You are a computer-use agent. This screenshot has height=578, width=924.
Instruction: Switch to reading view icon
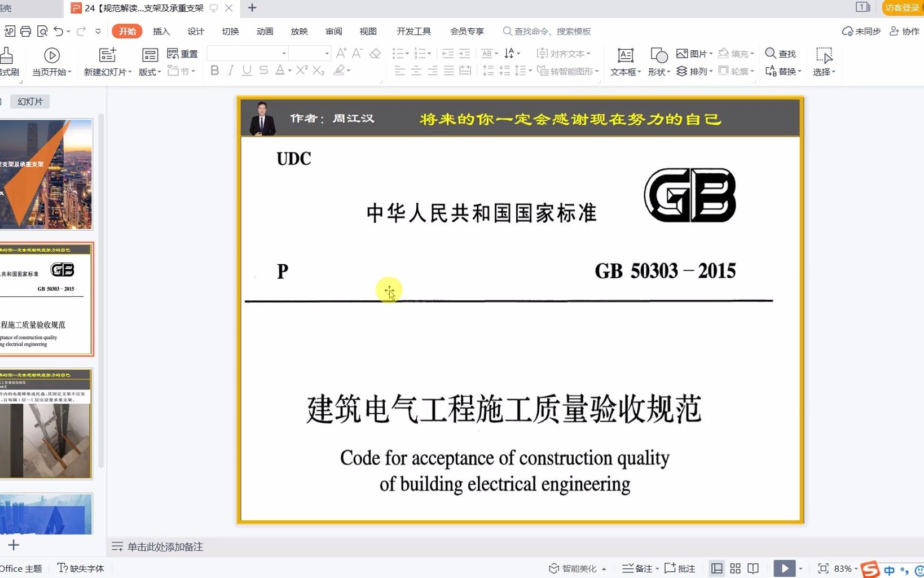tap(753, 568)
